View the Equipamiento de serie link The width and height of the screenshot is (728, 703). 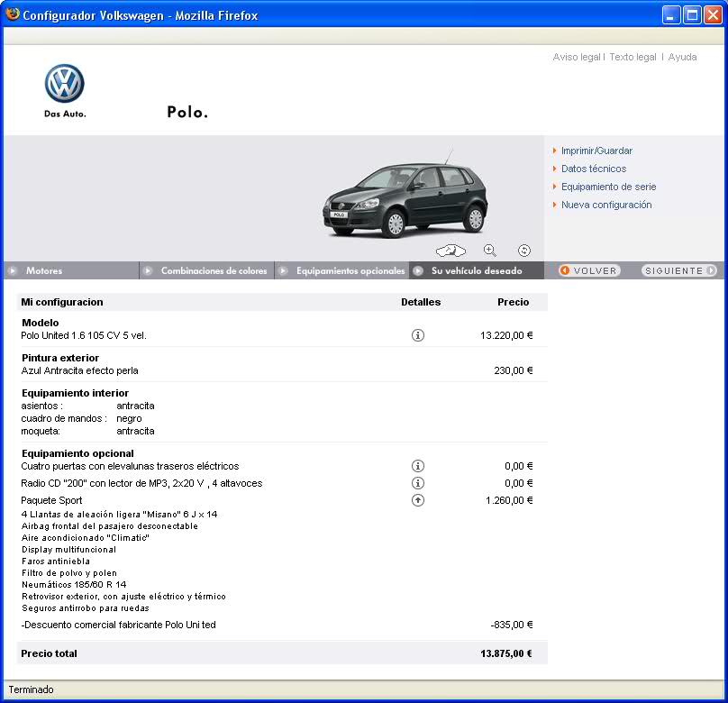(x=608, y=187)
